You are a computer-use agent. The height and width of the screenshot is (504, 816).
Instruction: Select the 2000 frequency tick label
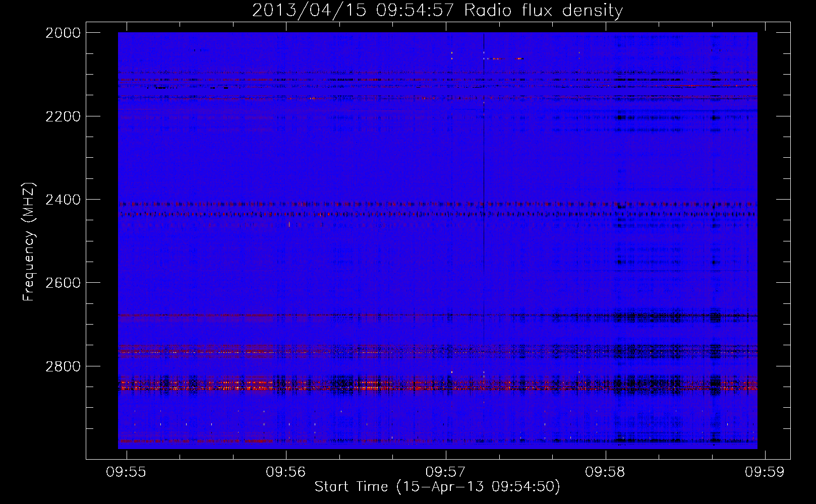coord(63,33)
